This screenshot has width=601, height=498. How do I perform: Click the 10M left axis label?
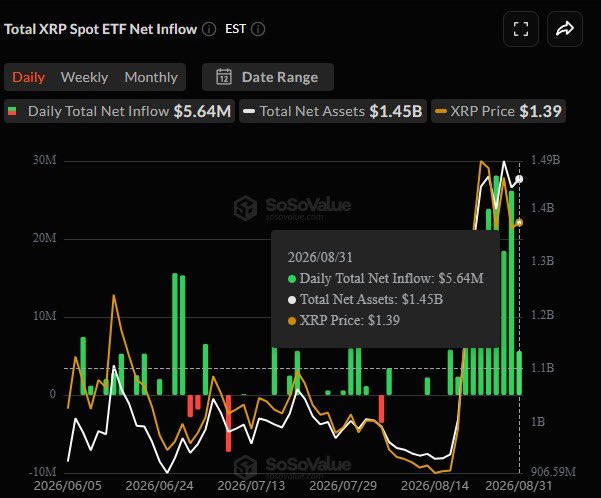tap(44, 316)
